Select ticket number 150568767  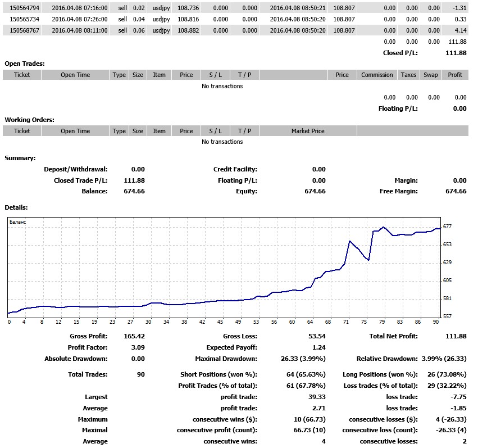pyautogui.click(x=24, y=30)
